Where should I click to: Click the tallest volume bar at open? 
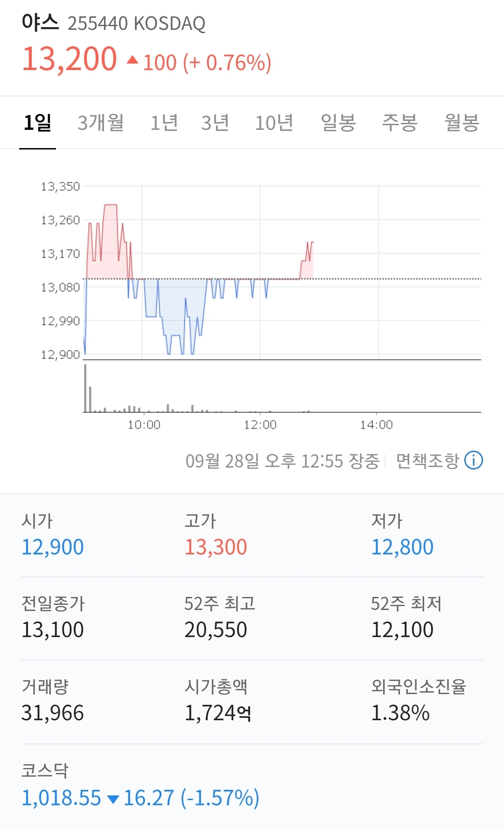[x=85, y=388]
